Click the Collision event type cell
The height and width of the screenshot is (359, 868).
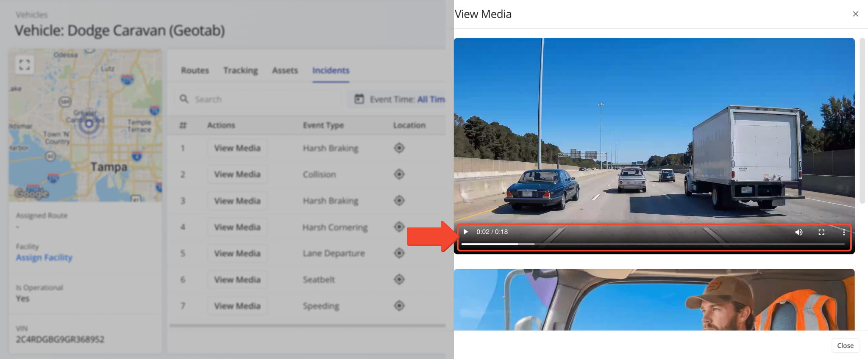click(x=319, y=174)
